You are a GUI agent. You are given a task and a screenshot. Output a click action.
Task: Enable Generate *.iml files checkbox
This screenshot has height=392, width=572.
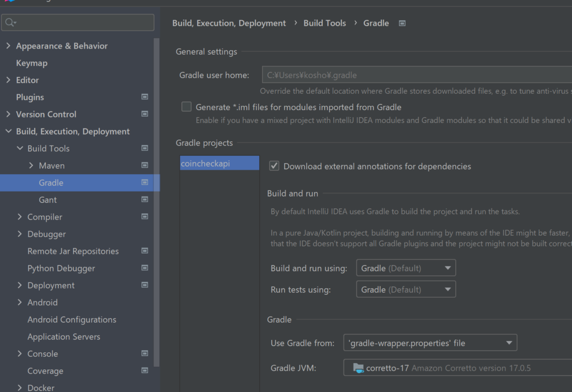187,107
